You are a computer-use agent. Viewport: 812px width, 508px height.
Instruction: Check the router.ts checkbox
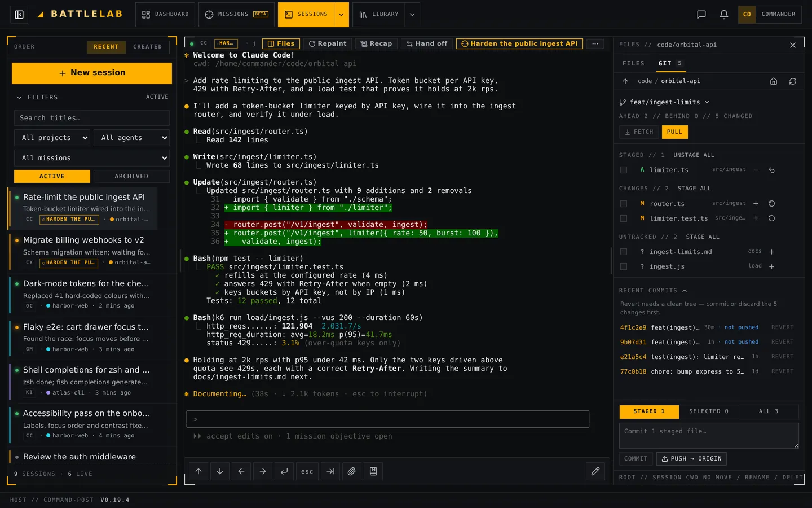[x=624, y=204]
